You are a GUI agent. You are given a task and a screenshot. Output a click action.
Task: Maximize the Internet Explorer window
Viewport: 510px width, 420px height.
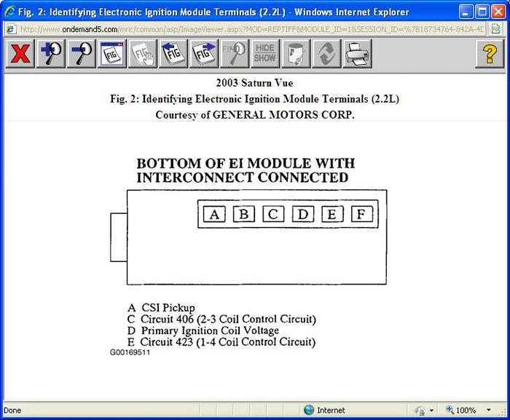click(x=482, y=12)
